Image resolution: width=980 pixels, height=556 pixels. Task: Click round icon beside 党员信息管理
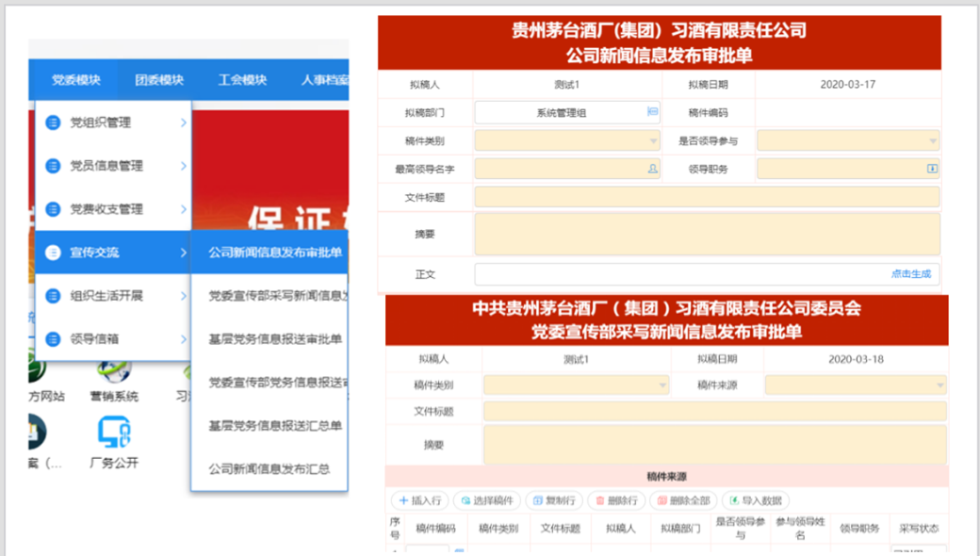[53, 166]
